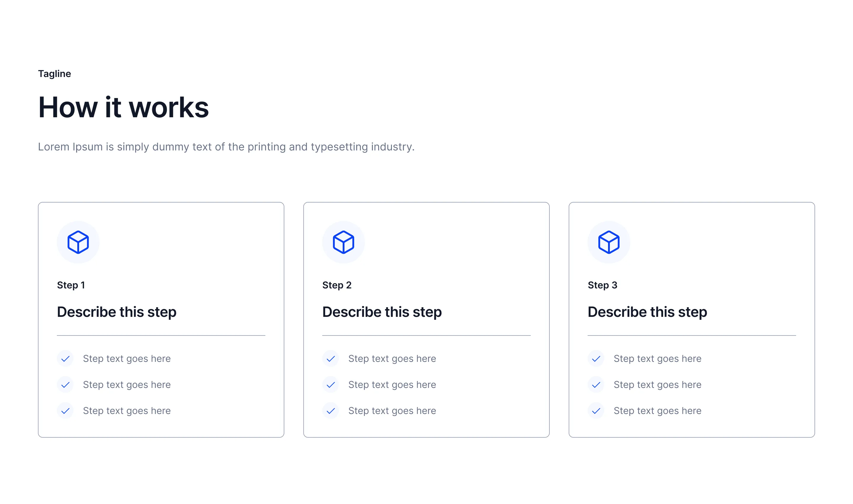Click the "Step 1" label
The height and width of the screenshot is (504, 853).
coord(71,285)
